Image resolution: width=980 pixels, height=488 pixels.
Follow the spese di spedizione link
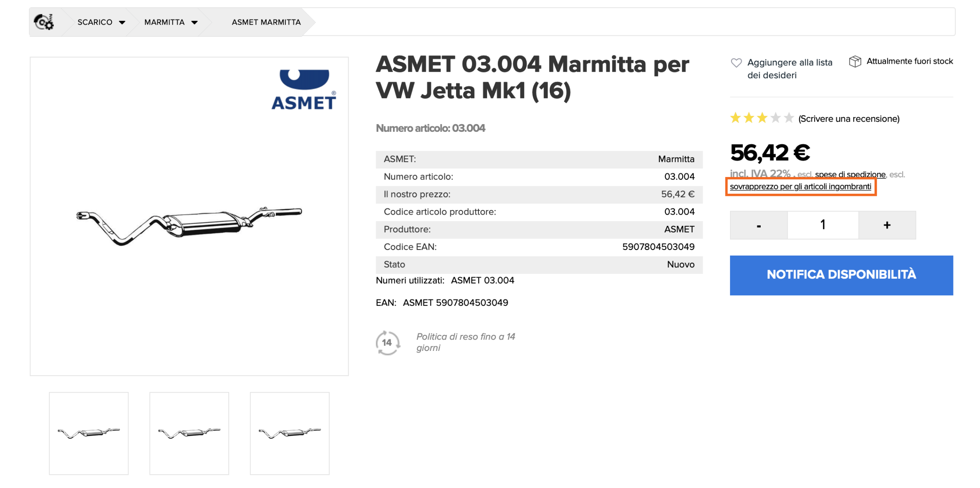pyautogui.click(x=850, y=174)
